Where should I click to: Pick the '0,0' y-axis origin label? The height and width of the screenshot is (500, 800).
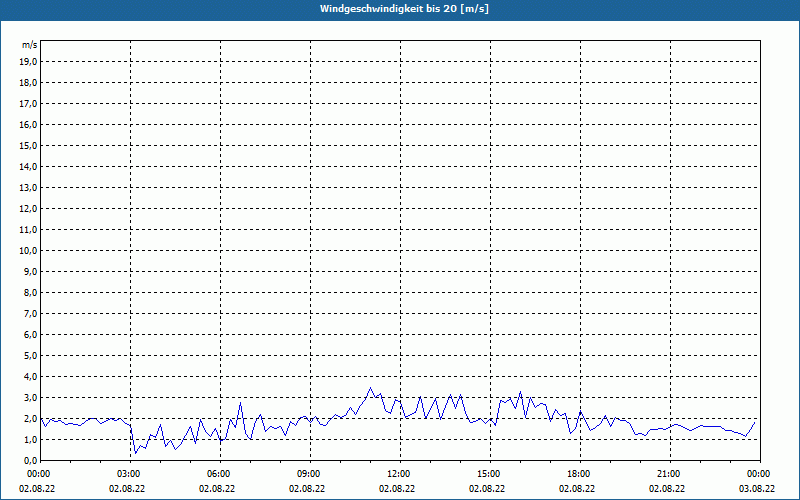coord(30,461)
